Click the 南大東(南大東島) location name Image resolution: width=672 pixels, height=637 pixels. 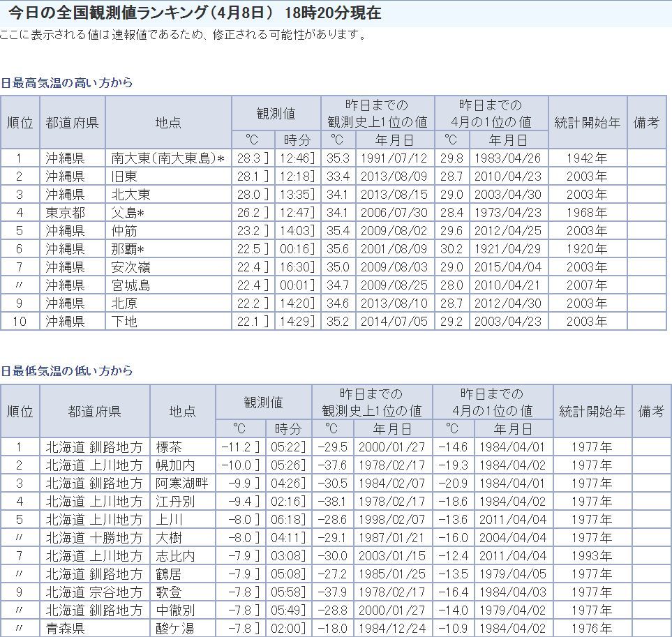pos(164,158)
